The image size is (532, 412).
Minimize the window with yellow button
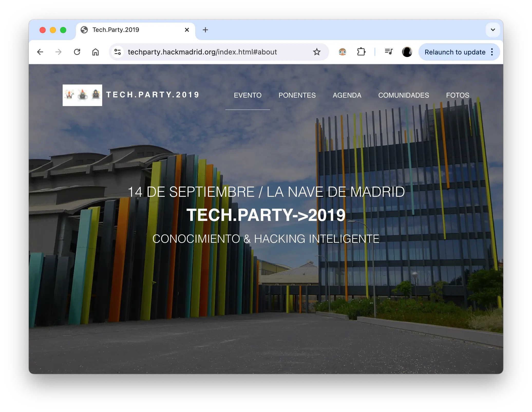tap(53, 30)
